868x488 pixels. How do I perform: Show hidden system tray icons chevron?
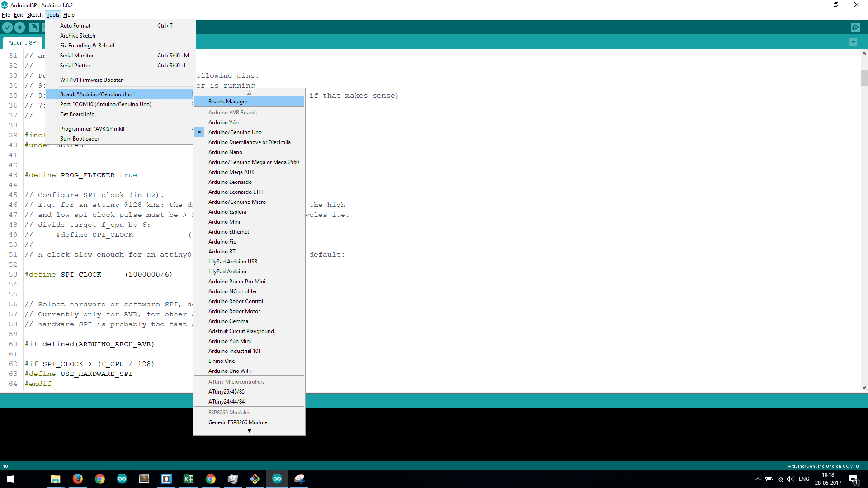[758, 479]
